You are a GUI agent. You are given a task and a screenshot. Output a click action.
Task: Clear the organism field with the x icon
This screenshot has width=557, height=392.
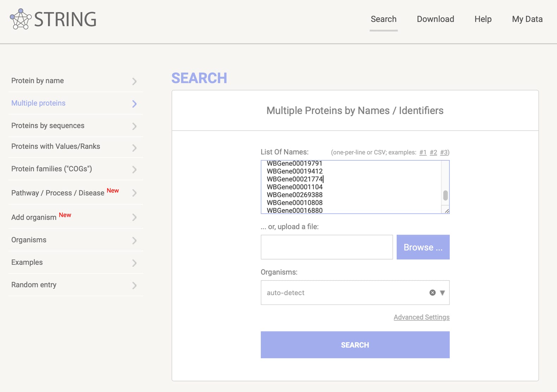432,292
